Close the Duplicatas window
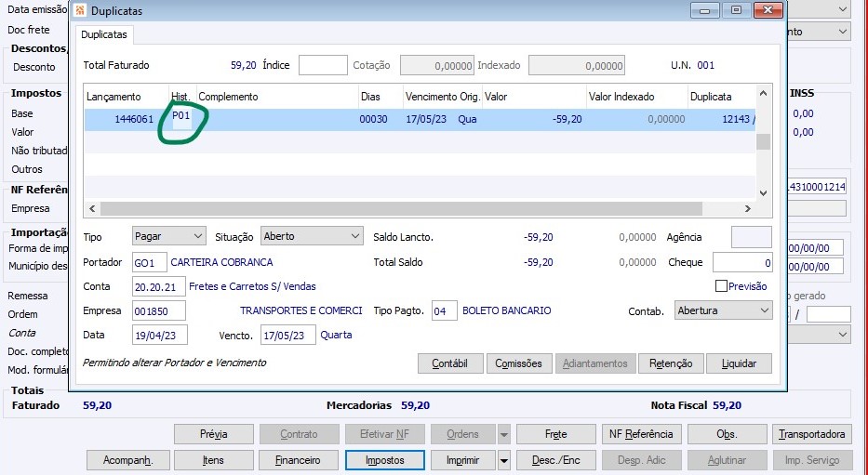This screenshot has height=475, width=868. tap(768, 10)
